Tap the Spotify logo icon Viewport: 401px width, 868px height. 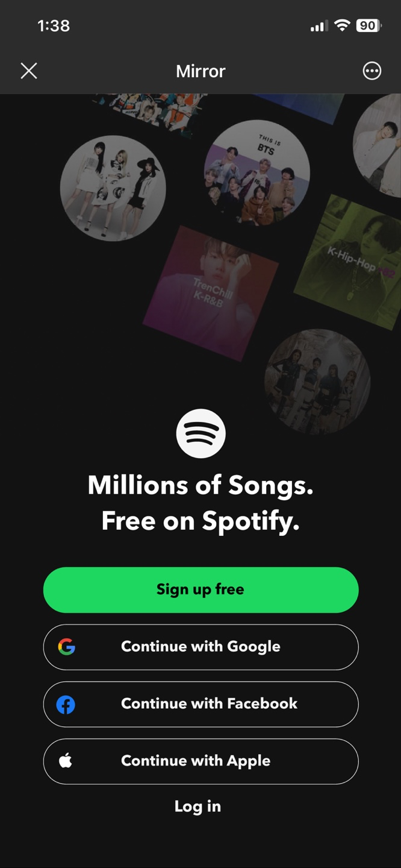(x=200, y=433)
